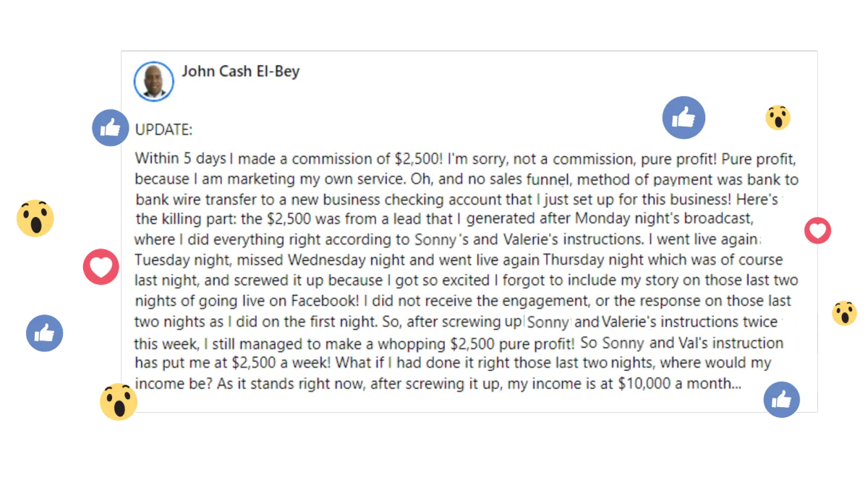Click the John Cash El-Bey name link
The height and width of the screenshot is (488, 868).
tap(240, 71)
